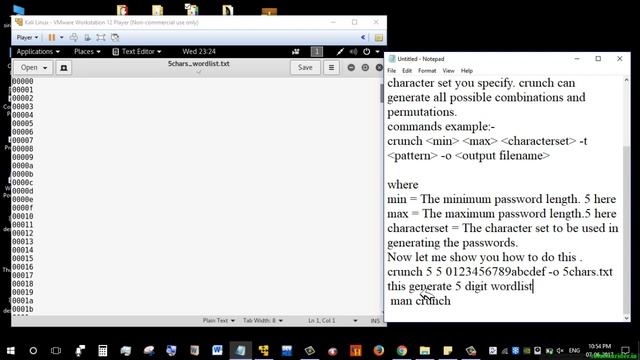
Task: Minimize the gedit window
Action: pos(351,67)
